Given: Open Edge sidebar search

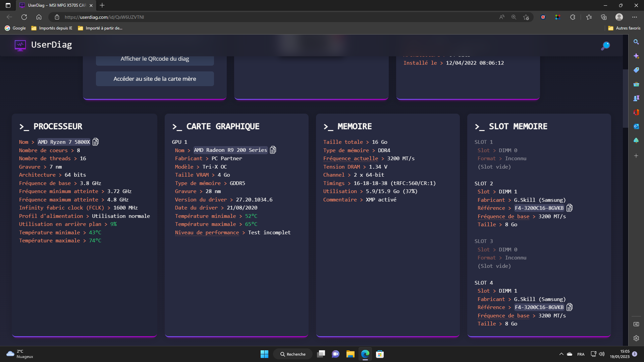Looking at the screenshot, I should (636, 42).
